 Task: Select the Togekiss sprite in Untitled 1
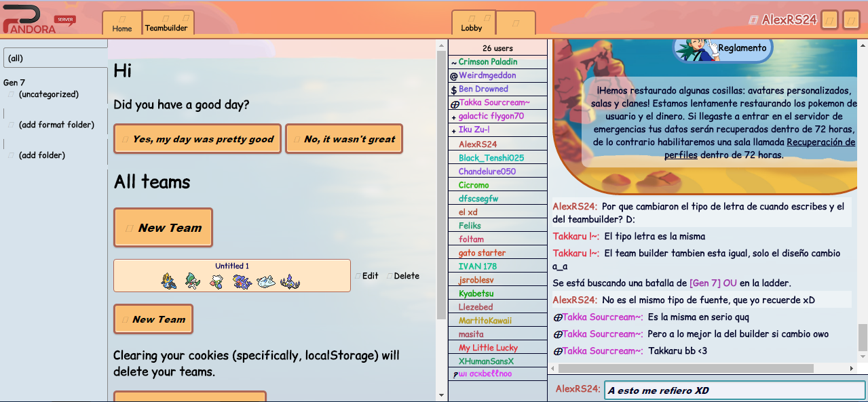click(266, 281)
